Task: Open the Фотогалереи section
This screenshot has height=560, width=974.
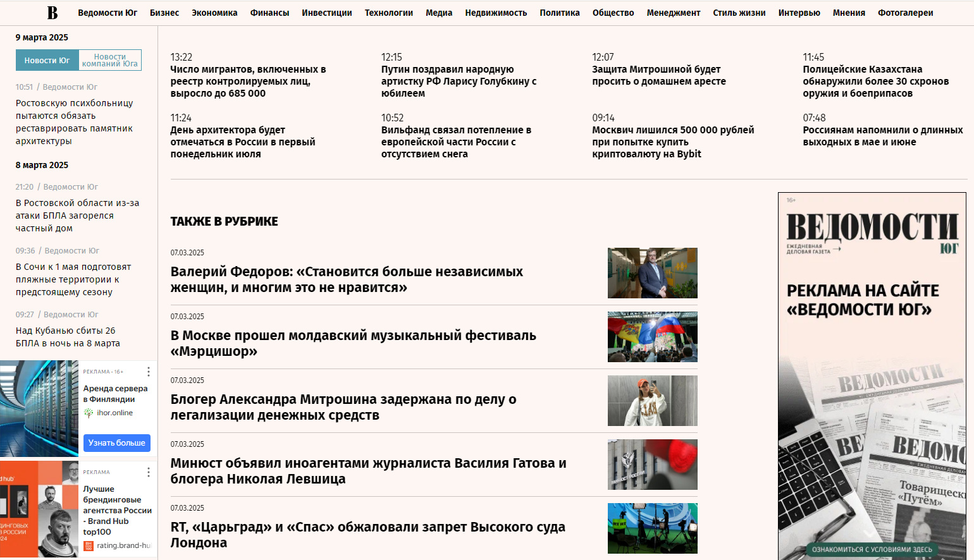Action: point(906,13)
